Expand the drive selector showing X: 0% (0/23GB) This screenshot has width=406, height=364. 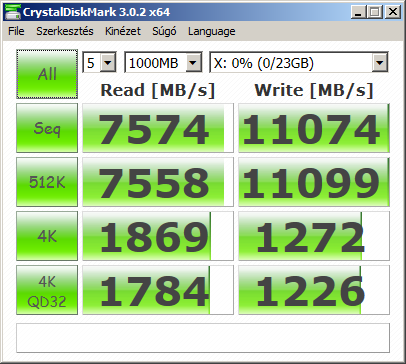(380, 62)
